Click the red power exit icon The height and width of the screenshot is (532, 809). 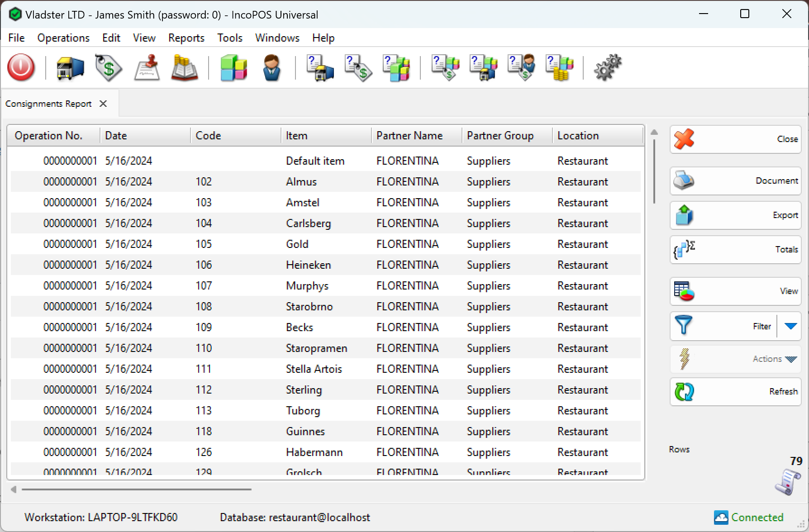click(x=21, y=68)
